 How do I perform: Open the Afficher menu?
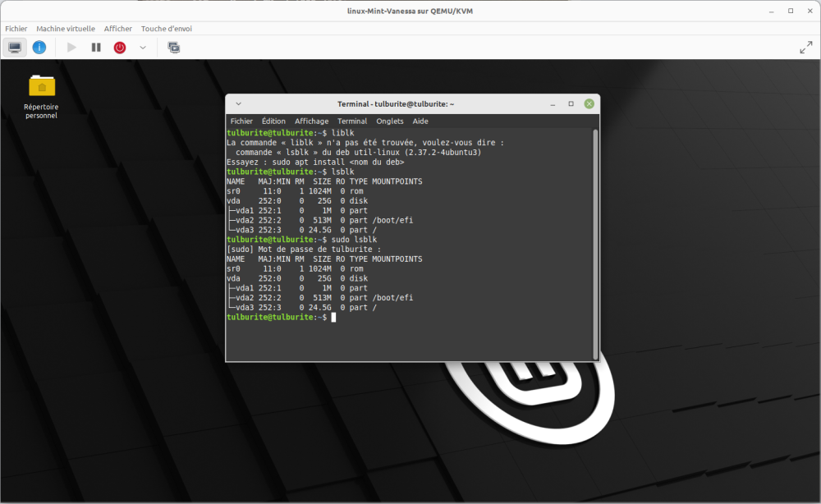pos(118,29)
